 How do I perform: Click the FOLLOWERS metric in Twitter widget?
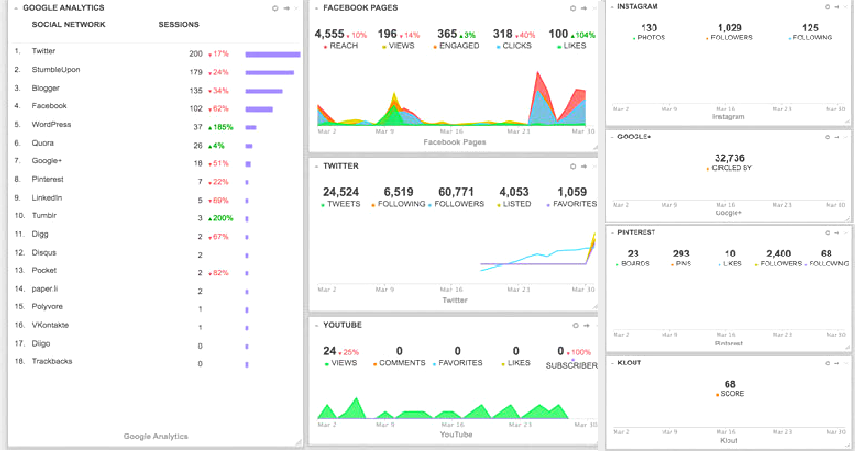456,197
